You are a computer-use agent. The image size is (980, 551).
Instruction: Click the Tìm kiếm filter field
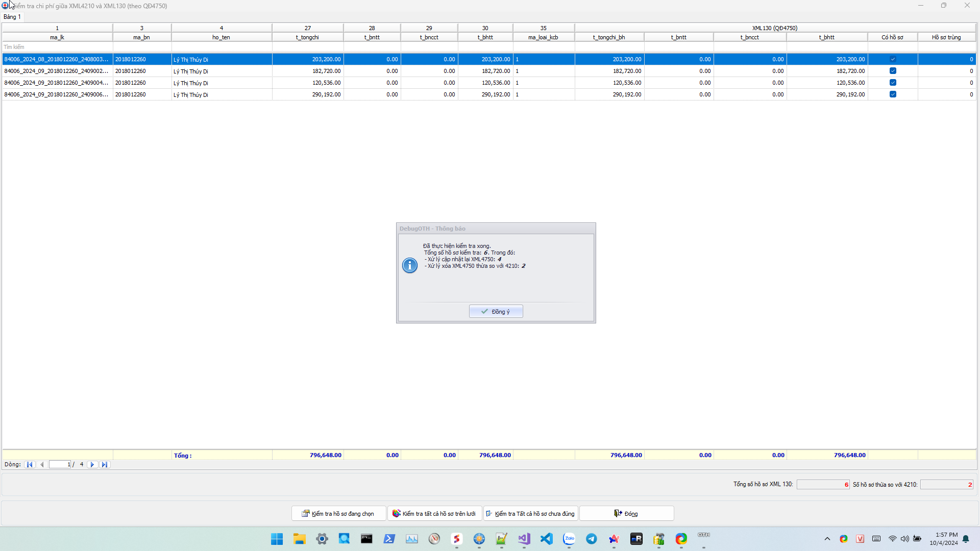click(56, 47)
